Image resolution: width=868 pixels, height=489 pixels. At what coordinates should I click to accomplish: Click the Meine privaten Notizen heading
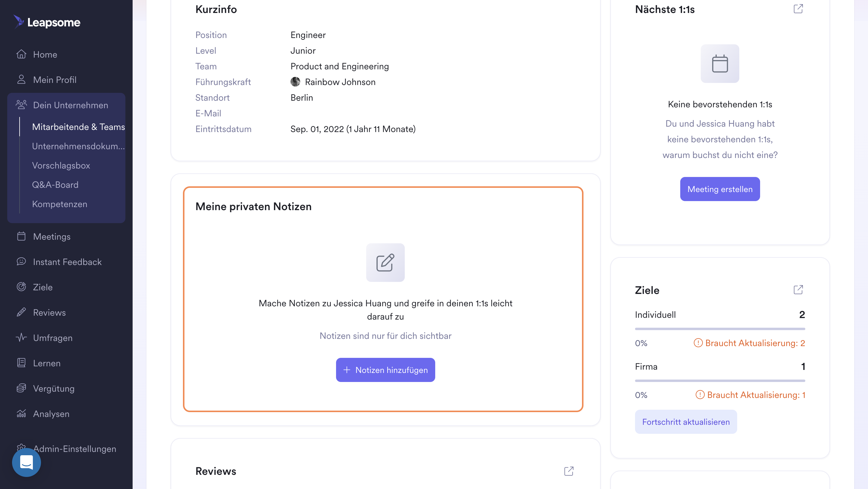coord(253,206)
